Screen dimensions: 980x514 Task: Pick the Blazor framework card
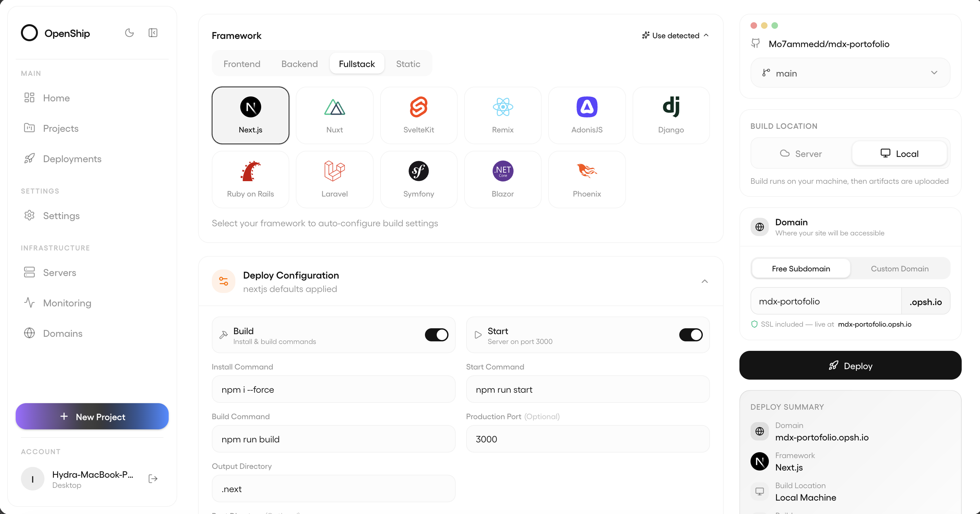[502, 180]
